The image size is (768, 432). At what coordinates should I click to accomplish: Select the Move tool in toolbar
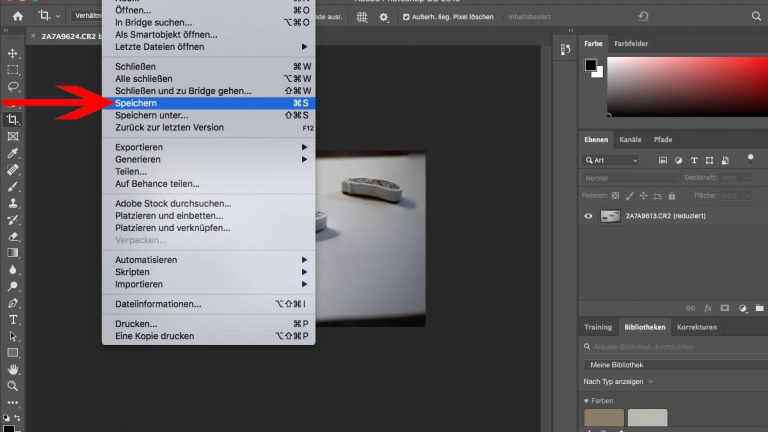coord(13,53)
